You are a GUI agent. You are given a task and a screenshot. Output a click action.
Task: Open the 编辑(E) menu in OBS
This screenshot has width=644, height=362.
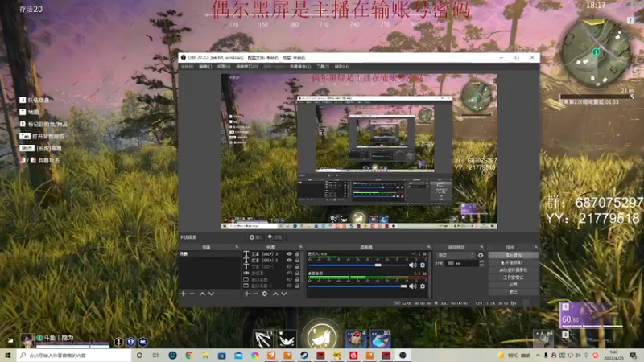(x=205, y=67)
